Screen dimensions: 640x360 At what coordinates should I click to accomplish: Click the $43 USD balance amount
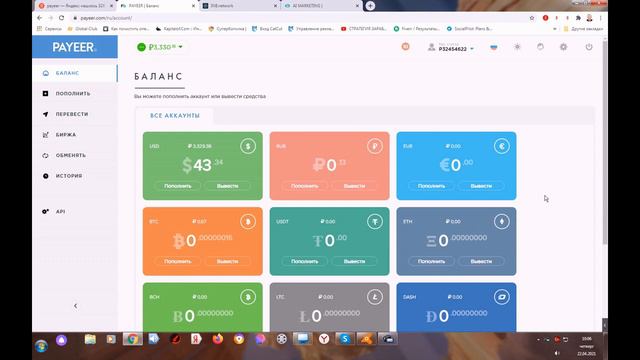(x=202, y=165)
